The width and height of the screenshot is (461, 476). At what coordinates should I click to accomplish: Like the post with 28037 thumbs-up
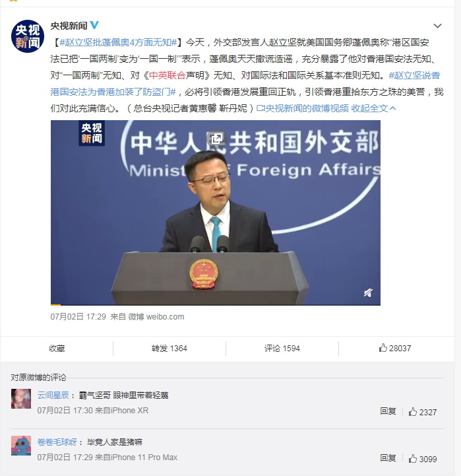(395, 348)
